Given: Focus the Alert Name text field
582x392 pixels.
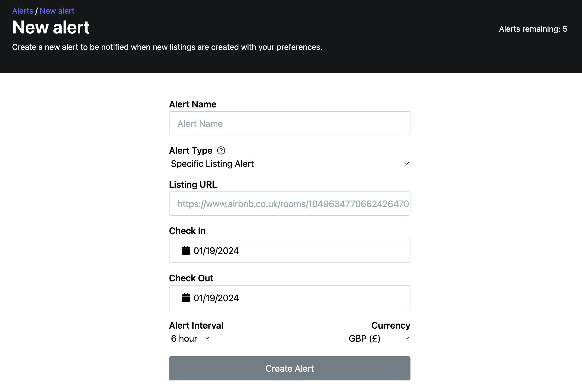Looking at the screenshot, I should tap(290, 123).
